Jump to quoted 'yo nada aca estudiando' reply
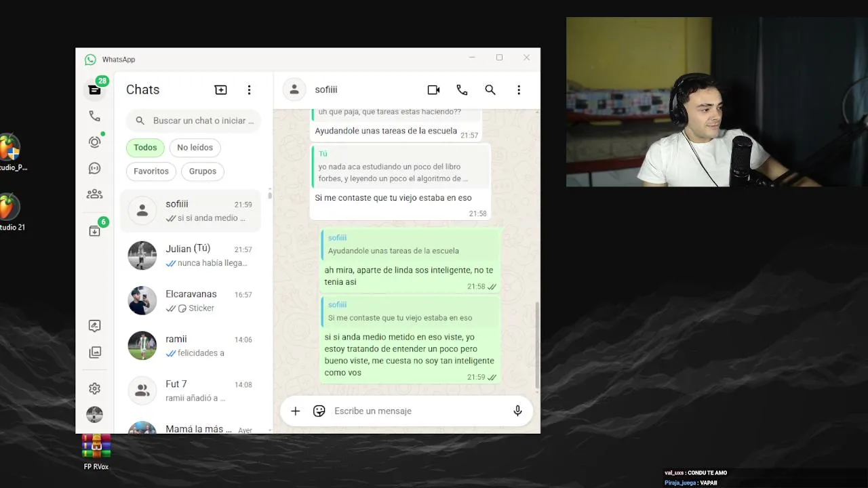This screenshot has height=488, width=868. pyautogui.click(x=401, y=166)
